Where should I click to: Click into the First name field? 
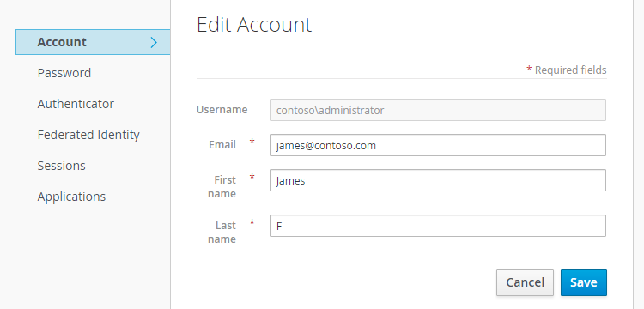click(x=438, y=180)
